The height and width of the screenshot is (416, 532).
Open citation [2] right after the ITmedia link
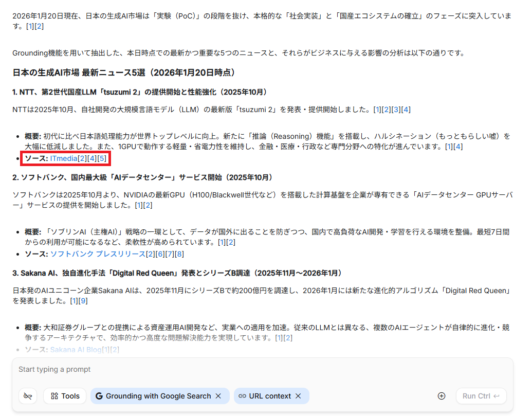click(82, 158)
